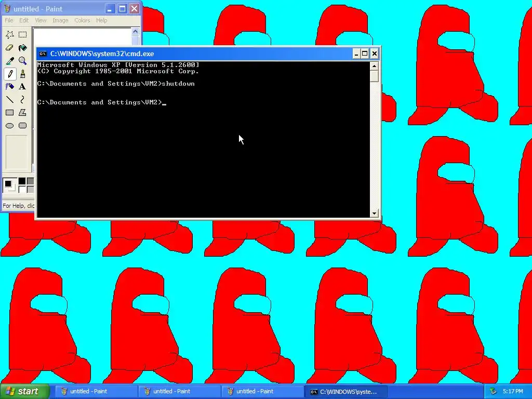Viewport: 532px width, 399px height.
Task: Choose the Pencil tool in Paint
Action: pos(10,74)
